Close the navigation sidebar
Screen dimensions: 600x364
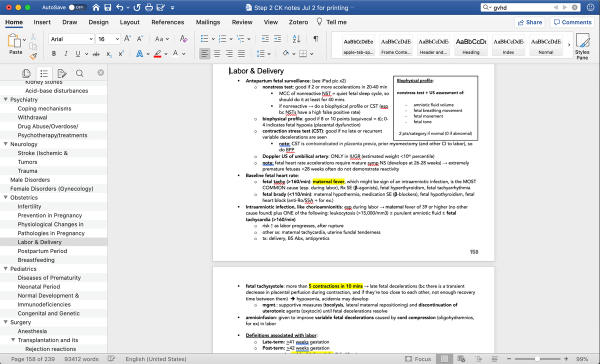[x=100, y=73]
